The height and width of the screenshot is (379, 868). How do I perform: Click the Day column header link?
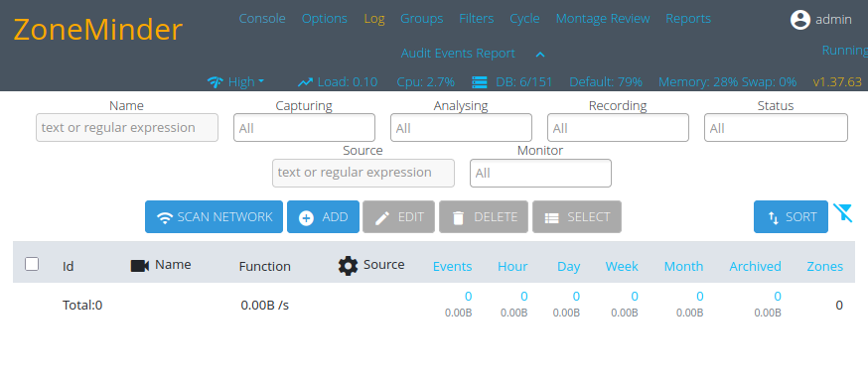[x=568, y=266]
